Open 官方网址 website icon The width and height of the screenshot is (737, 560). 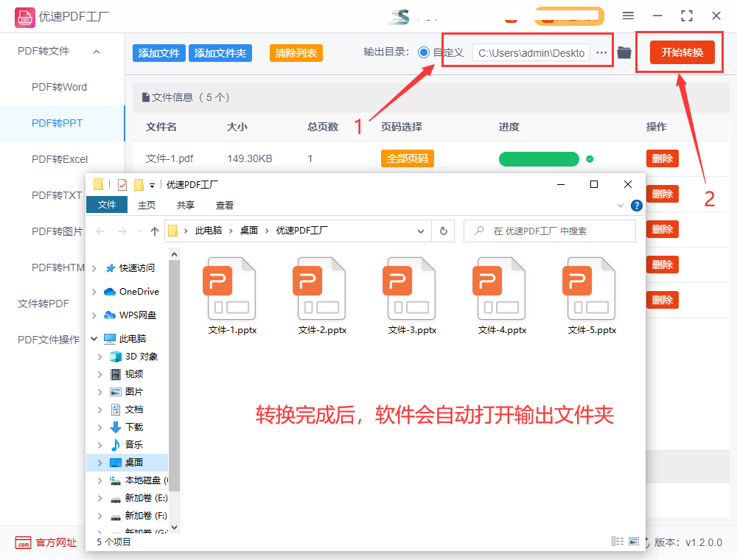coord(23,542)
